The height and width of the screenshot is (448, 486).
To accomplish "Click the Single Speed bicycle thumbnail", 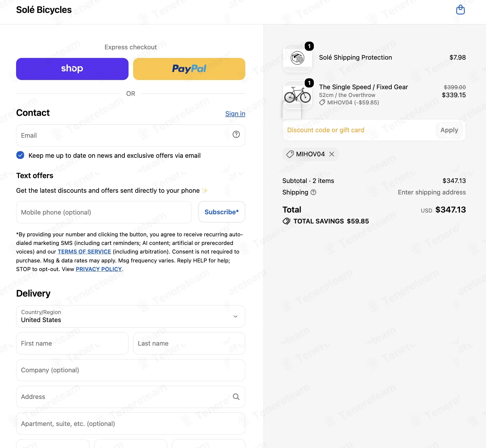I will (x=297, y=95).
